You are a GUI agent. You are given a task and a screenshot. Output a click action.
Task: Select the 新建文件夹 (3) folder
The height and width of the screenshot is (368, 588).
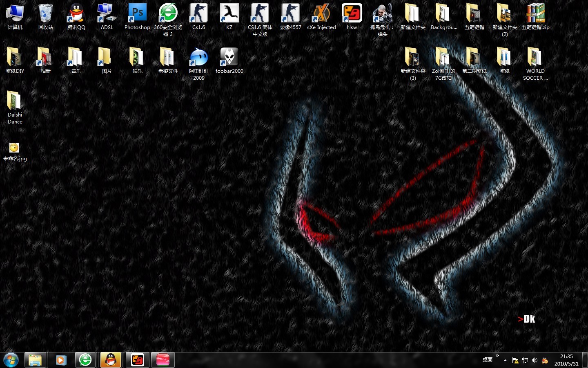coord(413,64)
